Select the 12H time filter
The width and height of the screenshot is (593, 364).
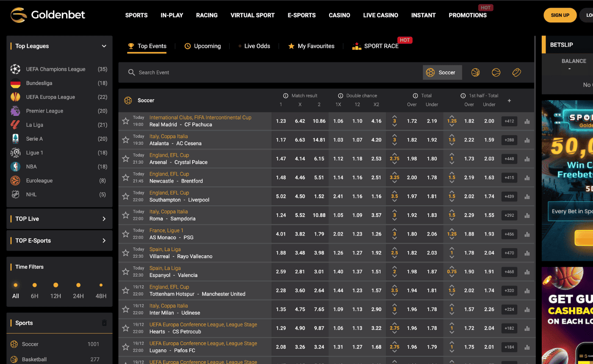pos(55,290)
